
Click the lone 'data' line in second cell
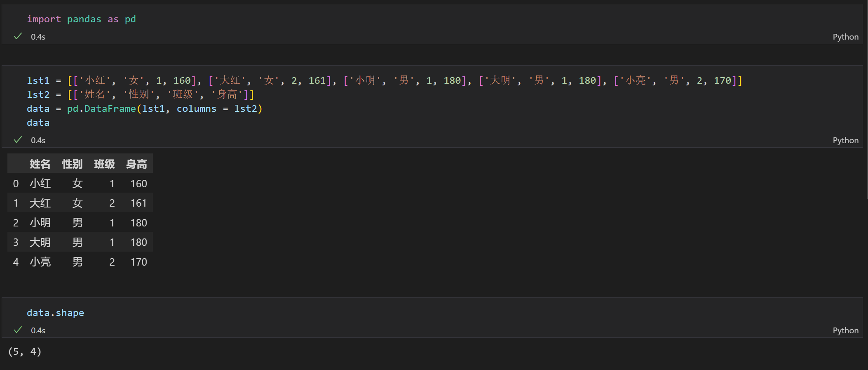[x=38, y=123]
